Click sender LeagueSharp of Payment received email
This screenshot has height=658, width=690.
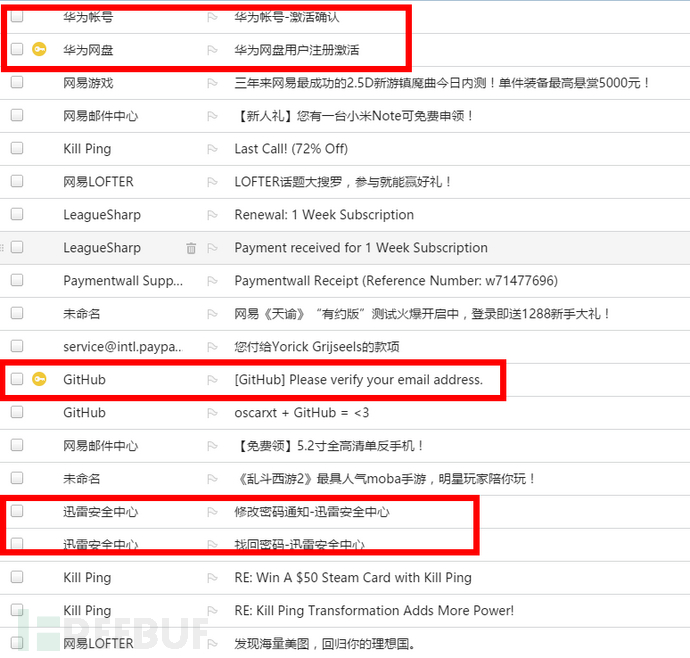tap(102, 248)
